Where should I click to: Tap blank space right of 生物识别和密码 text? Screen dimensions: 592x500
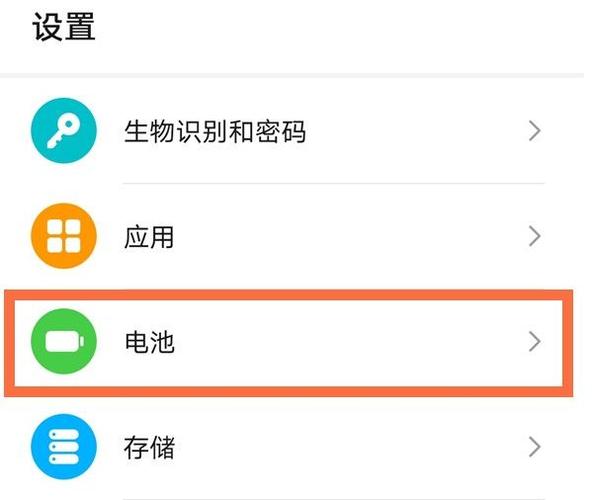(415, 131)
